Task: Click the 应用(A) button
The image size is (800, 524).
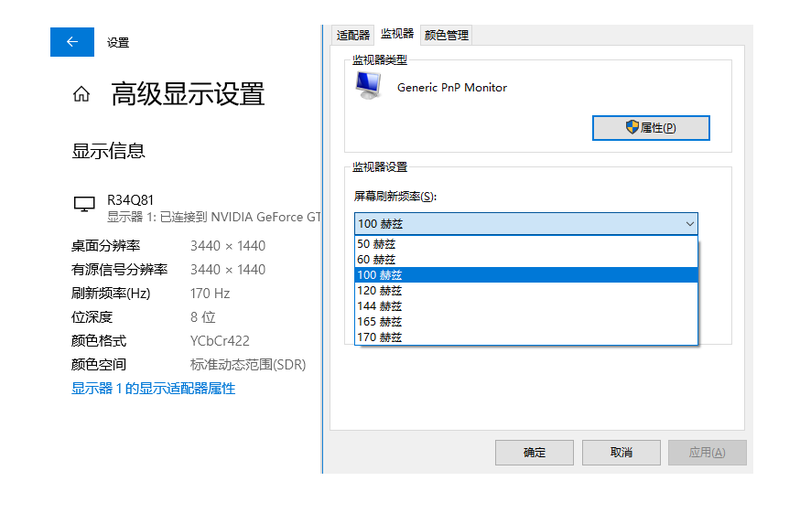Action: (707, 453)
